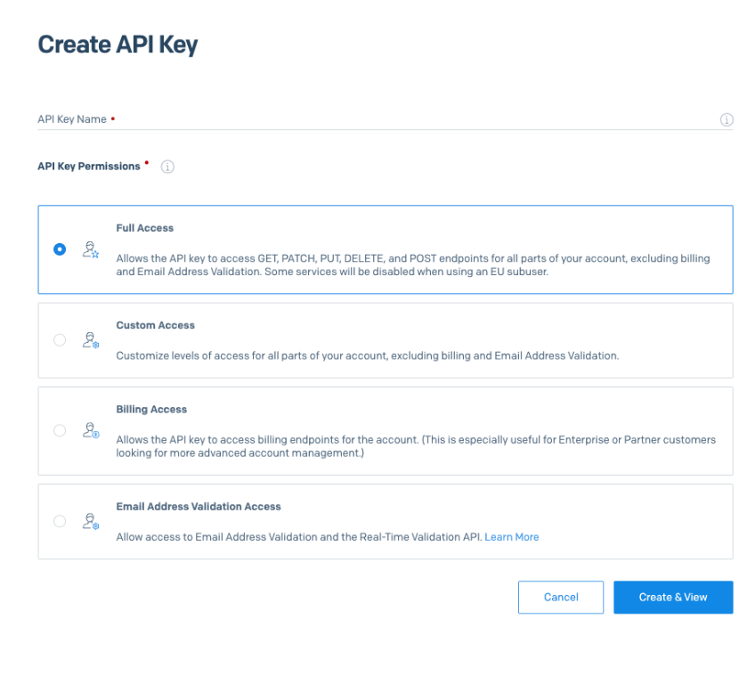The image size is (755, 700).
Task: Click the Email Address Validation Access heading
Action: pyautogui.click(x=199, y=507)
